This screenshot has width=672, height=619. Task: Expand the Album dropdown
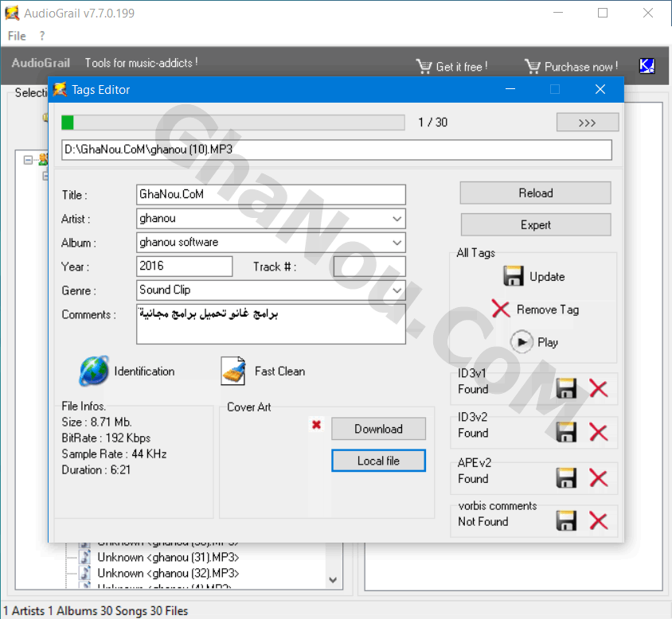point(397,243)
